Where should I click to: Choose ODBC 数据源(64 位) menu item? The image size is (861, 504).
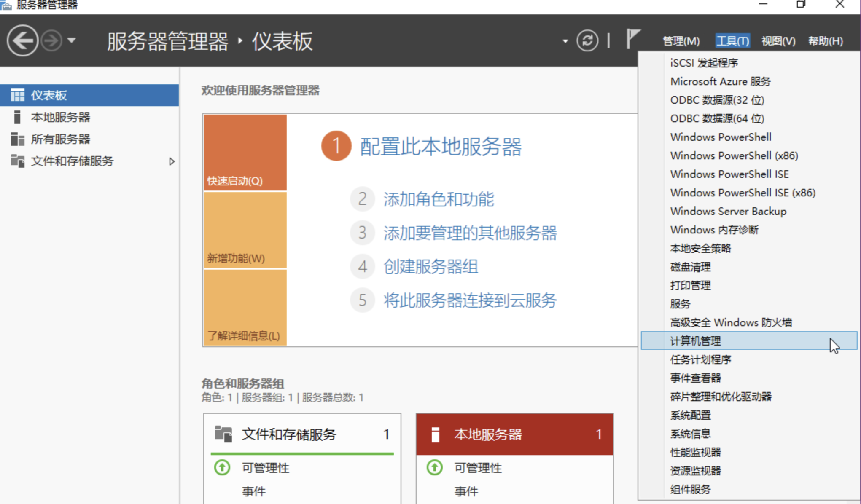[x=749, y=118]
